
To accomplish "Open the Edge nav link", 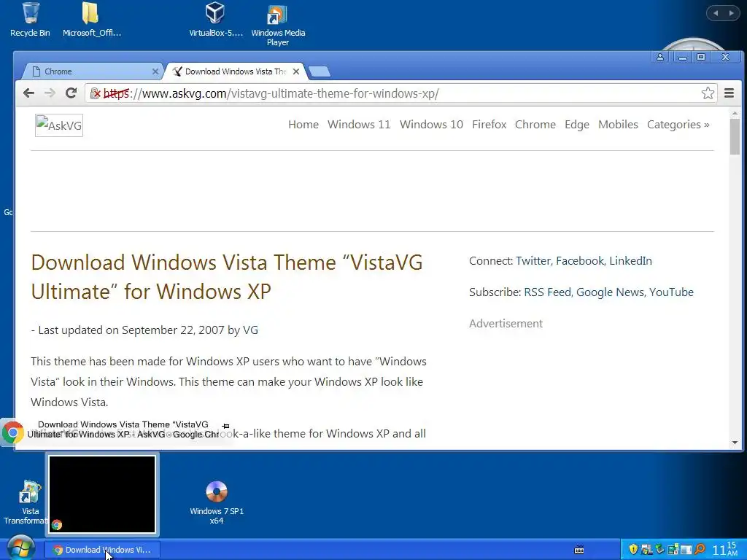I will pyautogui.click(x=577, y=124).
